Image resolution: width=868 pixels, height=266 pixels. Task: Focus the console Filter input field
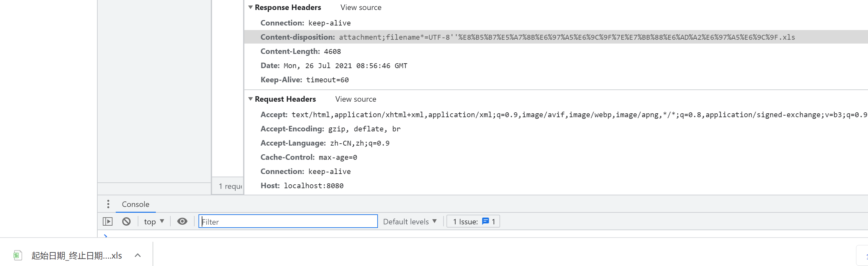288,221
